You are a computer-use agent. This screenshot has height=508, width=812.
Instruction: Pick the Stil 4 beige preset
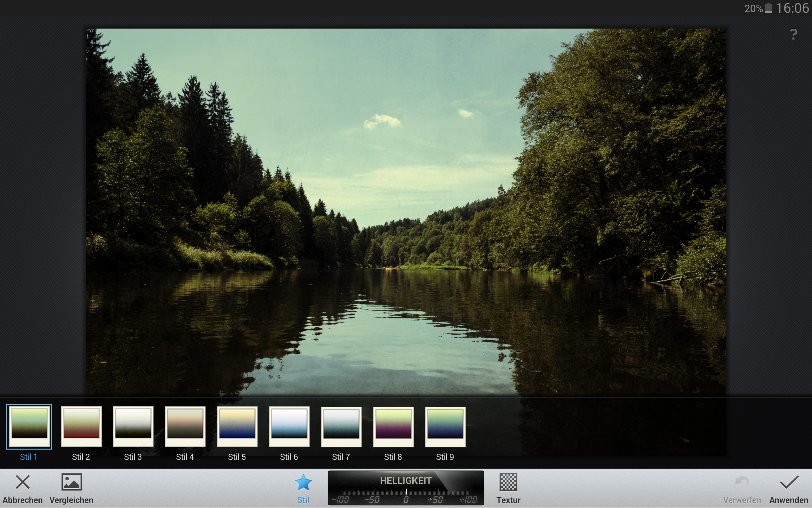(x=185, y=426)
